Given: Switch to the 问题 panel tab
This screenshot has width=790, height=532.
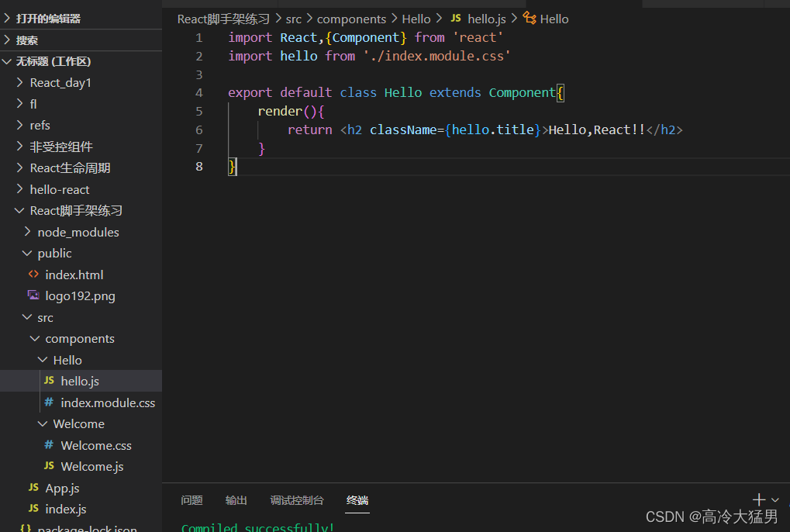Looking at the screenshot, I should 191,500.
